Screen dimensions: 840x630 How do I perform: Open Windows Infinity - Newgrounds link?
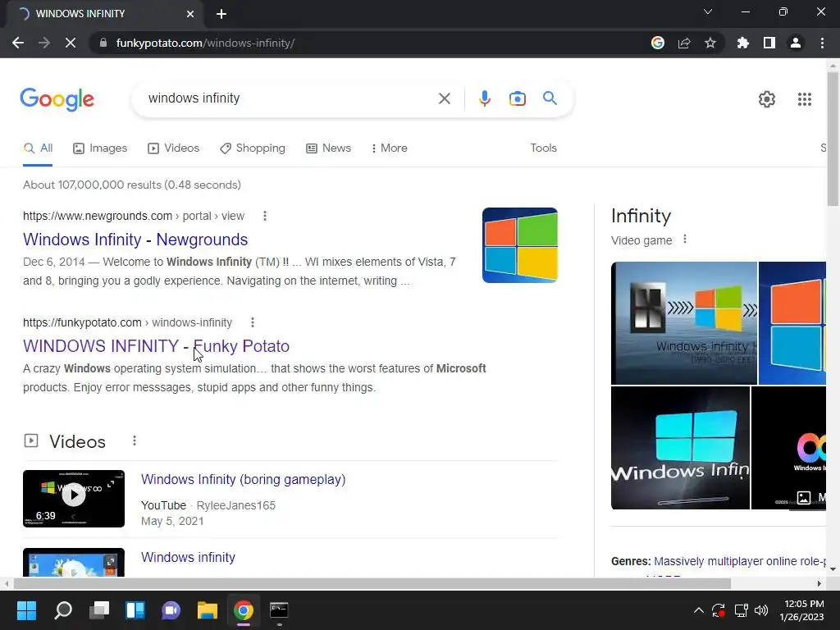pos(135,240)
